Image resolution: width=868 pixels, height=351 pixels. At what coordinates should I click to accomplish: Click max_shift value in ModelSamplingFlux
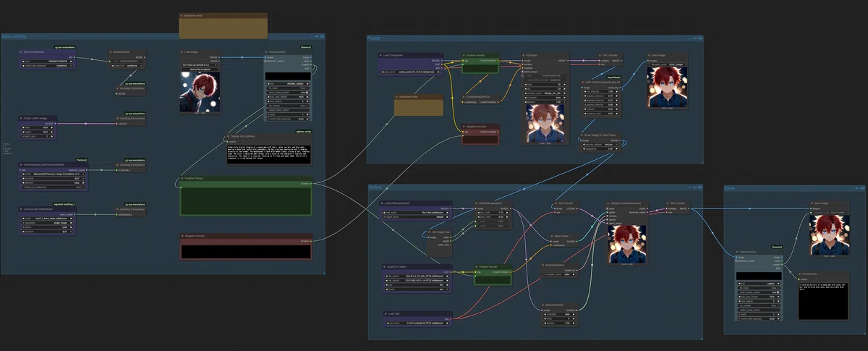point(493,212)
